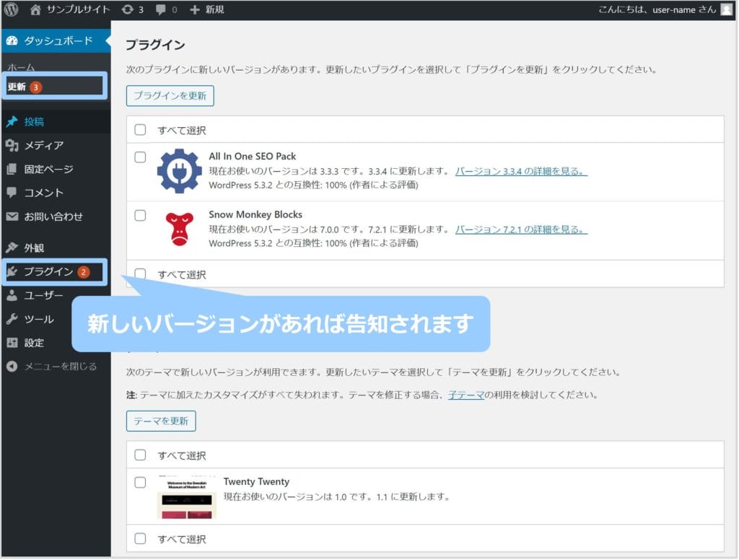Tick the Twenty Twenty theme checkbox
This screenshot has width=739, height=560.
[x=140, y=482]
